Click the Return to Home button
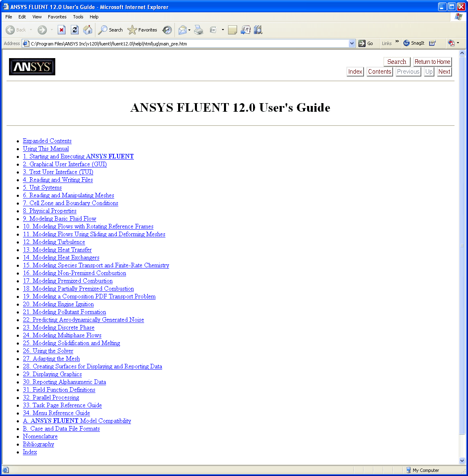468x476 pixels. click(432, 62)
